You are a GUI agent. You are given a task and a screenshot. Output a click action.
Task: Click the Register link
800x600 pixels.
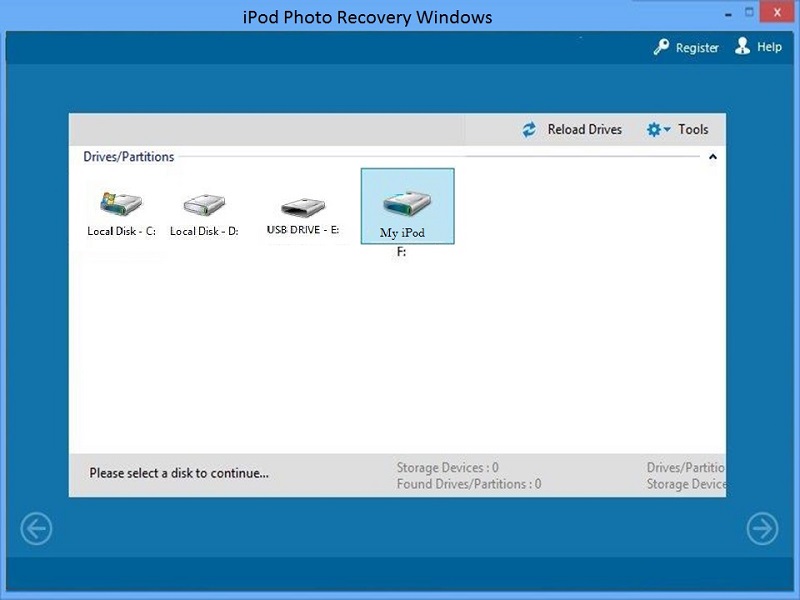(x=697, y=47)
